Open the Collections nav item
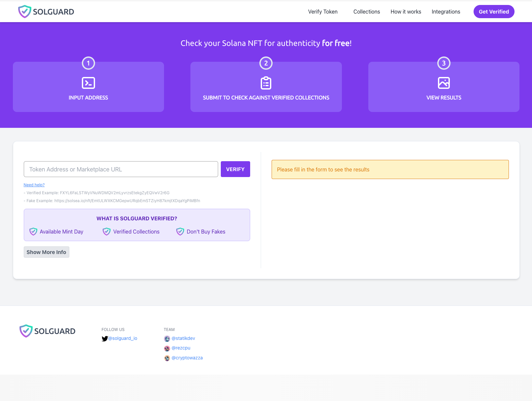This screenshot has height=401, width=532. 367,12
